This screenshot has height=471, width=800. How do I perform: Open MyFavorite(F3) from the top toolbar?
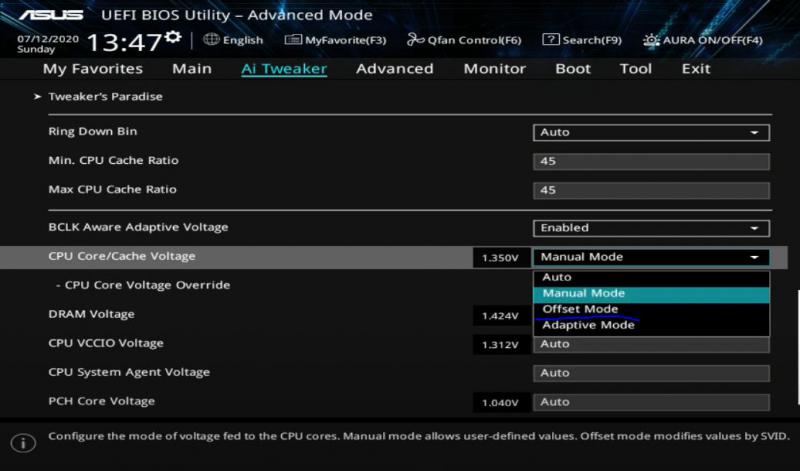(336, 40)
